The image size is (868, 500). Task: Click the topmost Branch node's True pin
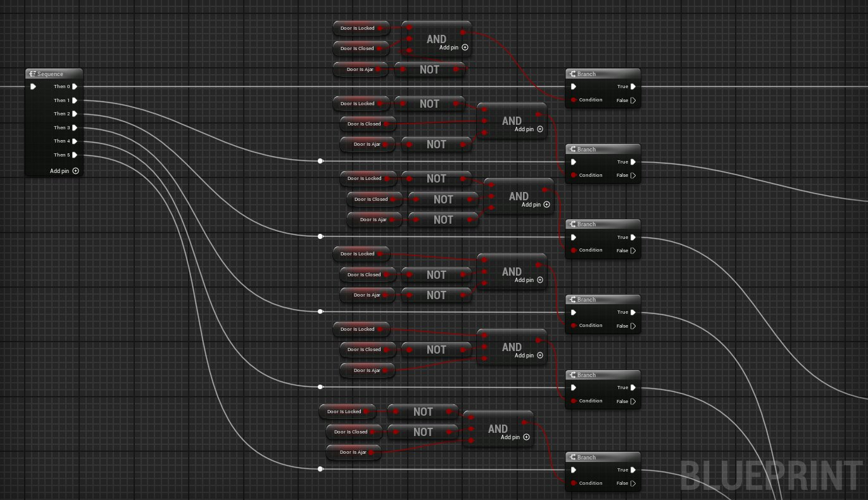tap(632, 87)
